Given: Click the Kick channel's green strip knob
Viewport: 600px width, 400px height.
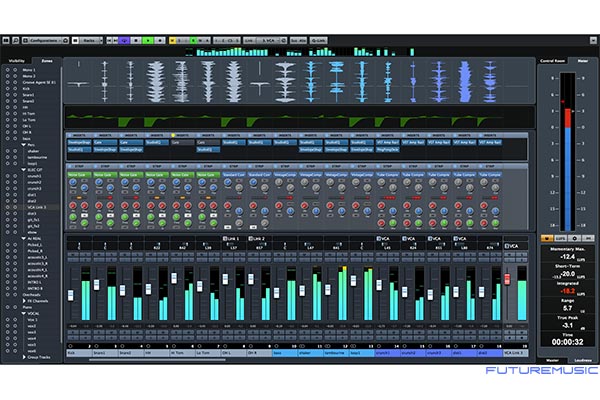Looking at the screenshot, I should 73,217.
